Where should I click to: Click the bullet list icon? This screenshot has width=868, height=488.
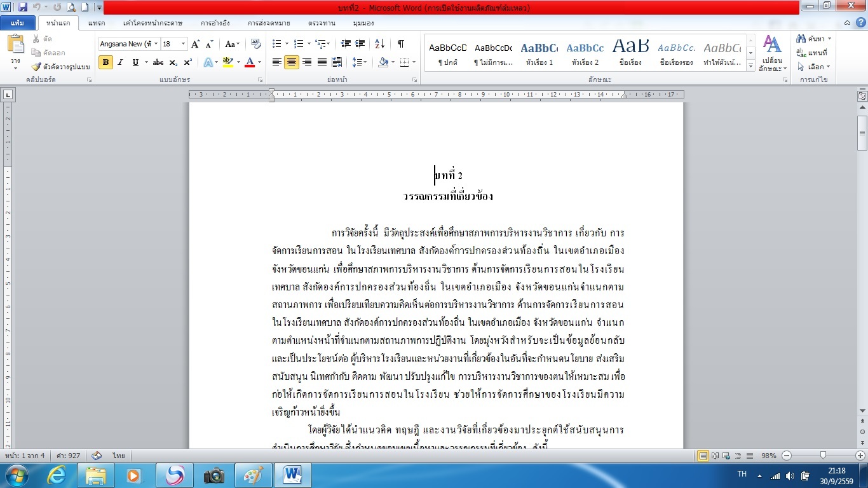pos(277,44)
